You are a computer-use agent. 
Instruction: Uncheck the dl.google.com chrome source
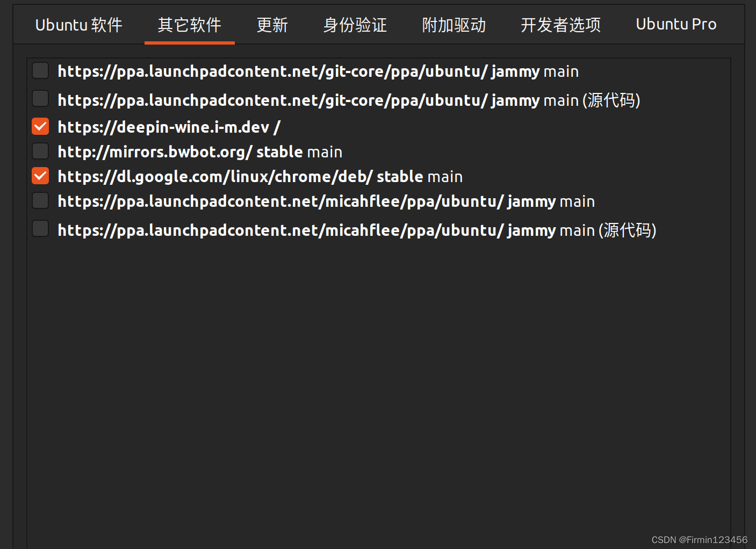pyautogui.click(x=40, y=176)
